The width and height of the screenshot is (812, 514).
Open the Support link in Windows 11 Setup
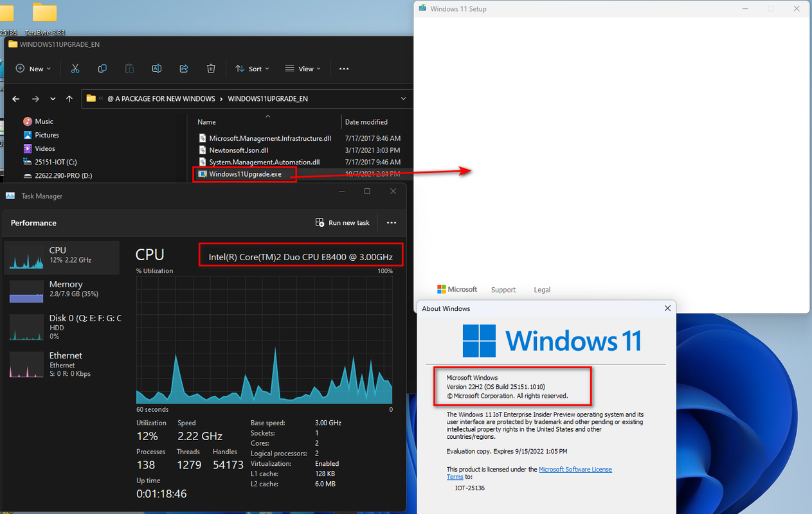503,290
